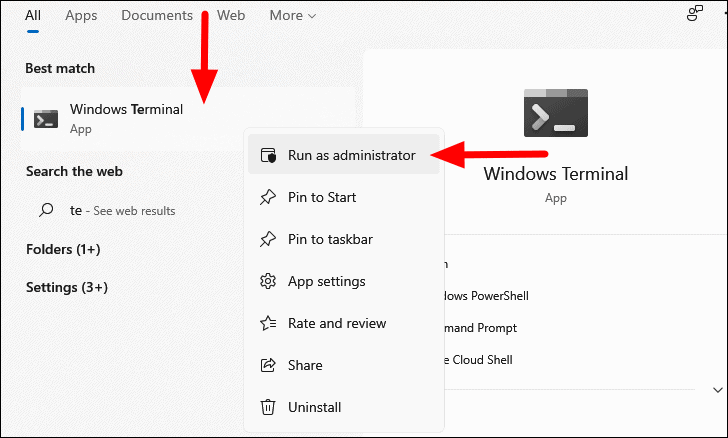Click the pin icon beside Pin to Start
The width and height of the screenshot is (728, 438).
point(268,197)
